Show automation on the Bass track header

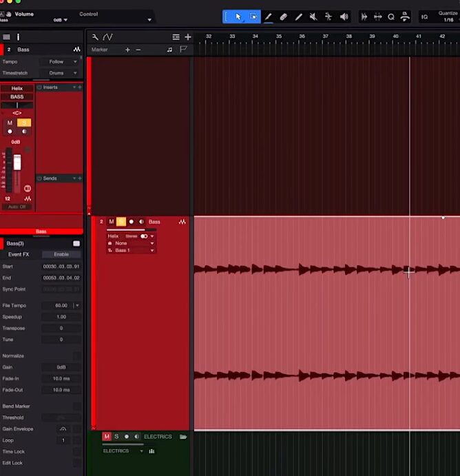[182, 222]
